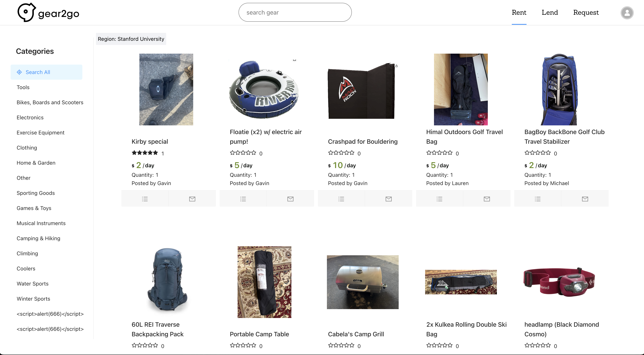Open the Region: Stanford University selector

[x=131, y=39]
